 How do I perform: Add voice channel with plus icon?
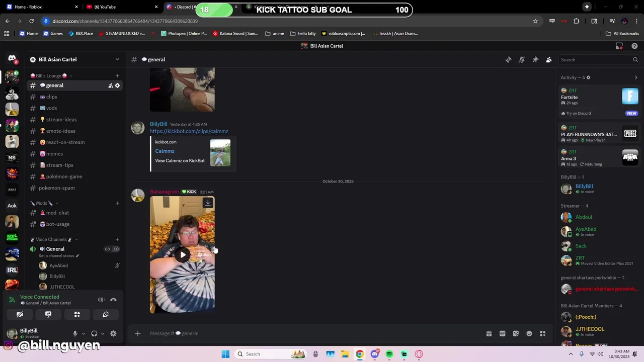117,239
